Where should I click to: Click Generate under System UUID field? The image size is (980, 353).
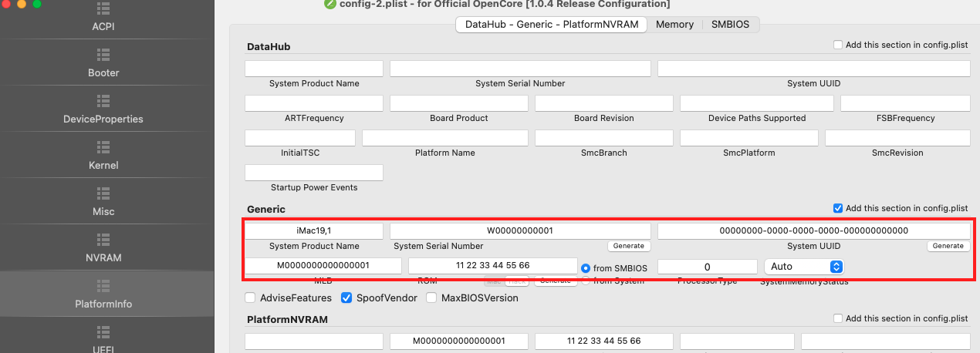pos(948,246)
